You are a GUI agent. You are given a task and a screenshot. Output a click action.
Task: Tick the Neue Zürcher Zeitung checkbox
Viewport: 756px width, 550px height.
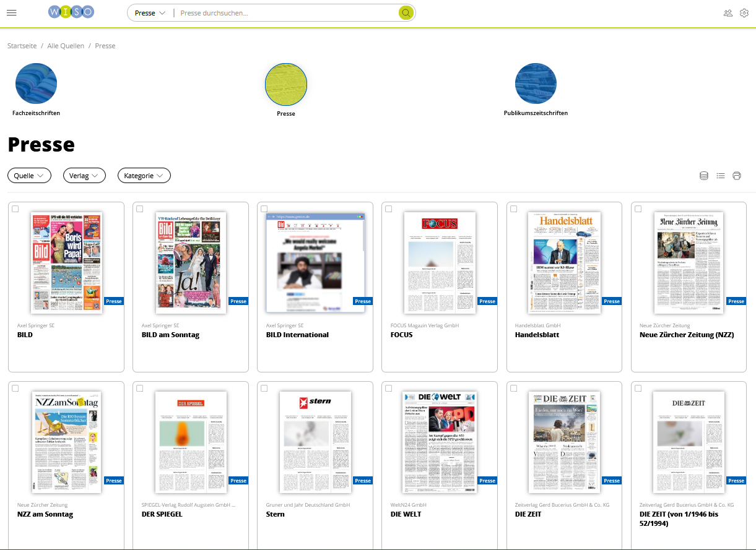coord(638,209)
